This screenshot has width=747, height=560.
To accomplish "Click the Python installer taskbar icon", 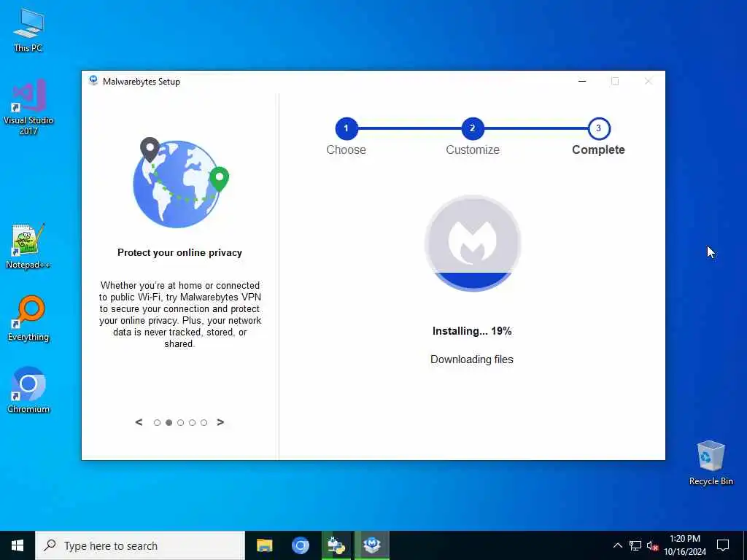I will pyautogui.click(x=336, y=545).
